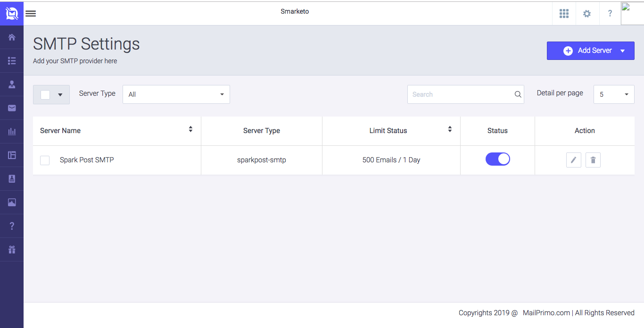Open the contacts person icon in sidebar

click(12, 84)
